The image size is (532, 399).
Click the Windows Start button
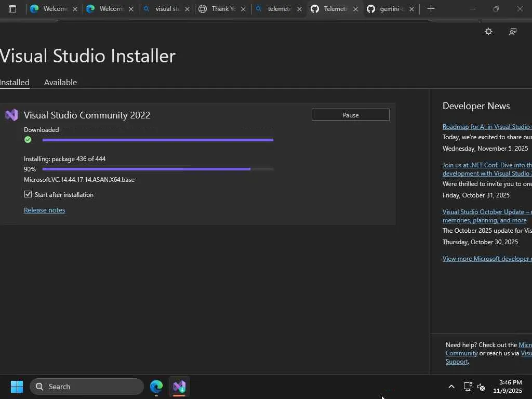[x=17, y=387]
